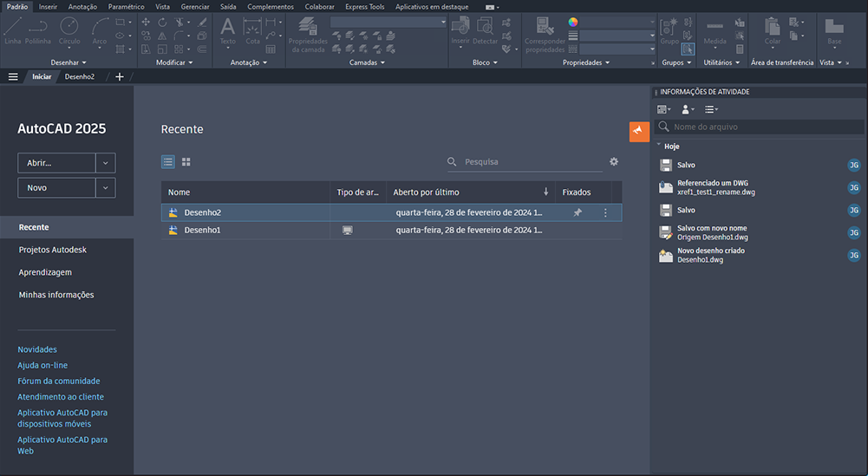The height and width of the screenshot is (476, 868).
Task: Open the hamburger menu beside Iniciar
Action: (x=13, y=76)
